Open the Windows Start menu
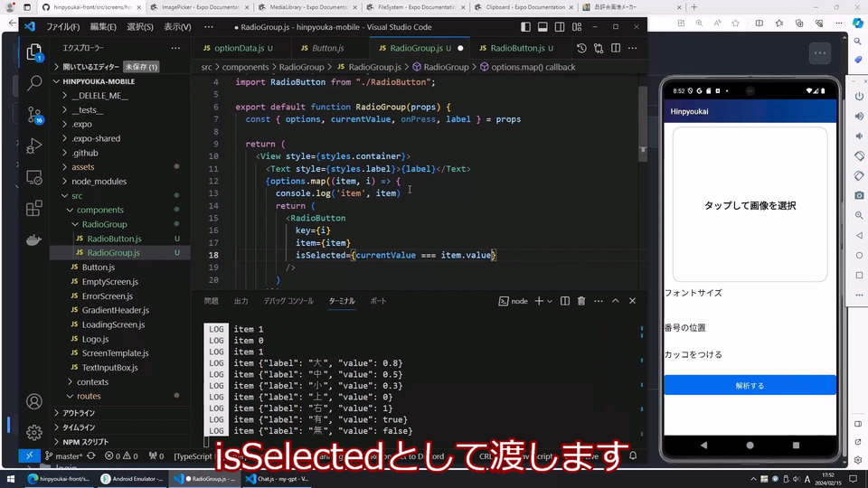The height and width of the screenshot is (488, 868). click(x=11, y=479)
